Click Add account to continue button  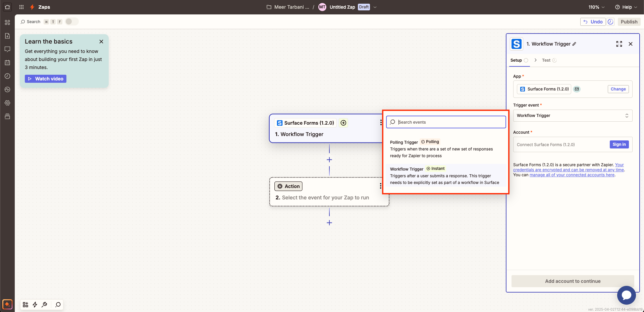(573, 281)
